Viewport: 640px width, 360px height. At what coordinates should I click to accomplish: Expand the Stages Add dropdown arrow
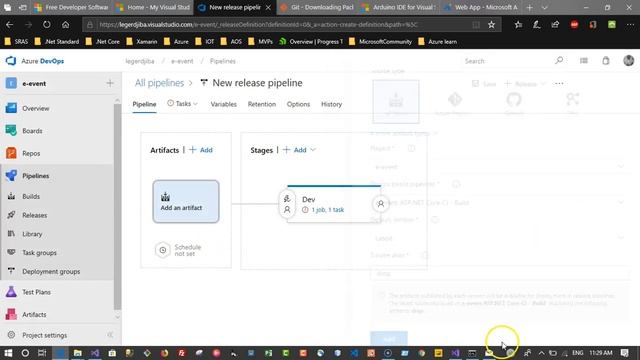tap(313, 150)
